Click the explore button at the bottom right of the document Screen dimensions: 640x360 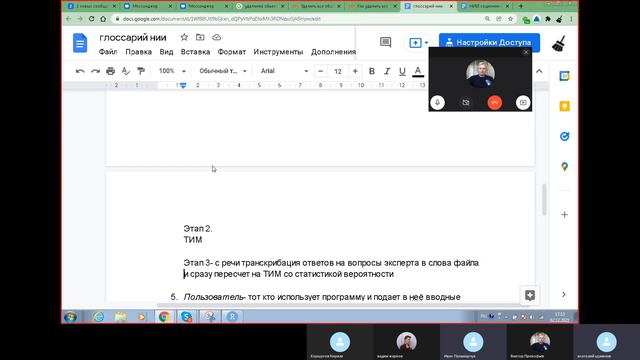530,295
